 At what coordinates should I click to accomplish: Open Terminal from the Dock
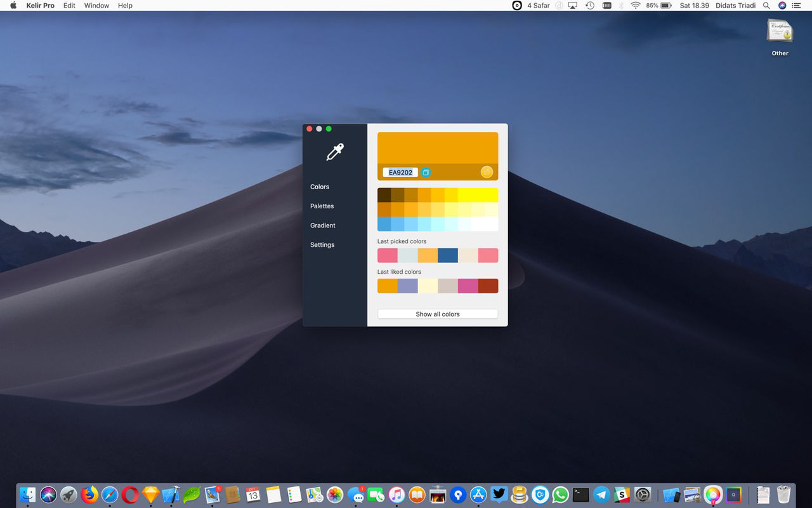[x=580, y=495]
